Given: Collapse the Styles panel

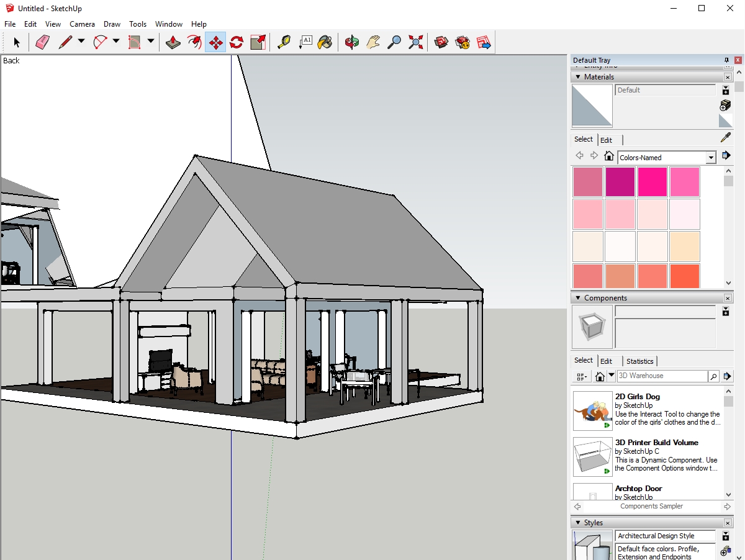Looking at the screenshot, I should click(578, 523).
